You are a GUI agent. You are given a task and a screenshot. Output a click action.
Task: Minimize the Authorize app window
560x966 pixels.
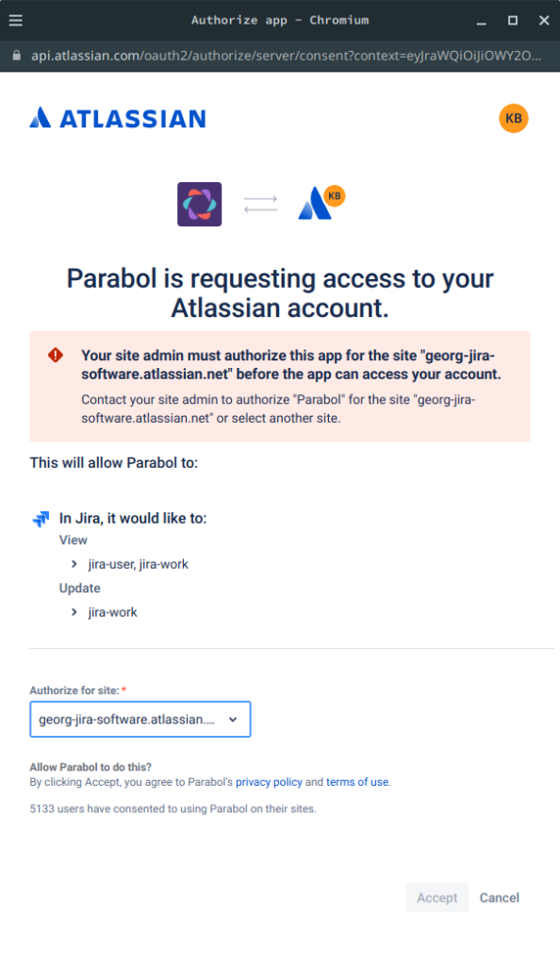tap(481, 21)
